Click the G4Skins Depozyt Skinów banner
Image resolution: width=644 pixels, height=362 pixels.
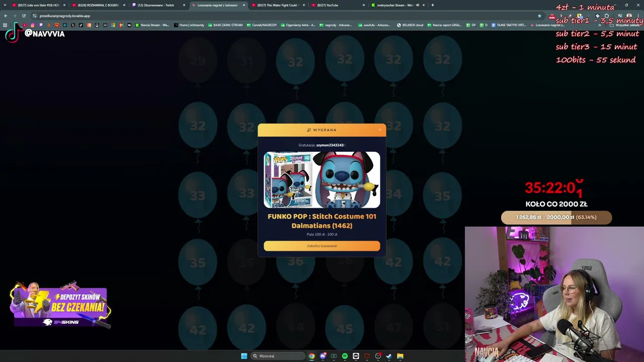(x=60, y=306)
